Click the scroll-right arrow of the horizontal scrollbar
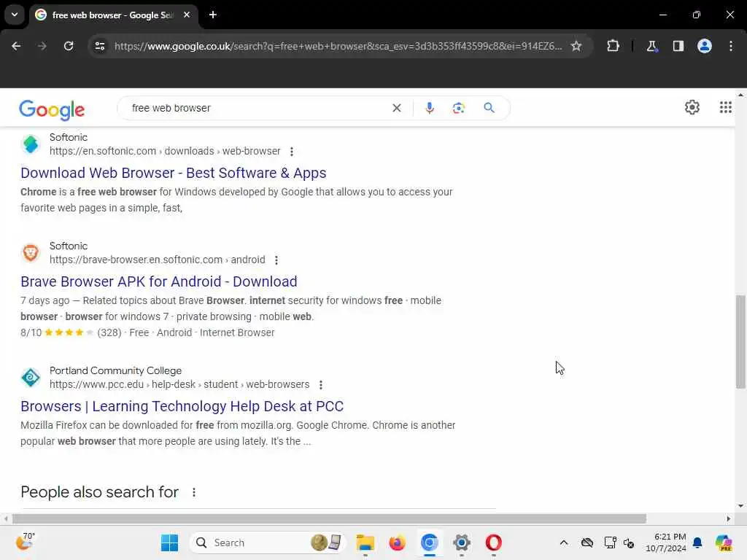Image resolution: width=747 pixels, height=560 pixels. [729, 518]
